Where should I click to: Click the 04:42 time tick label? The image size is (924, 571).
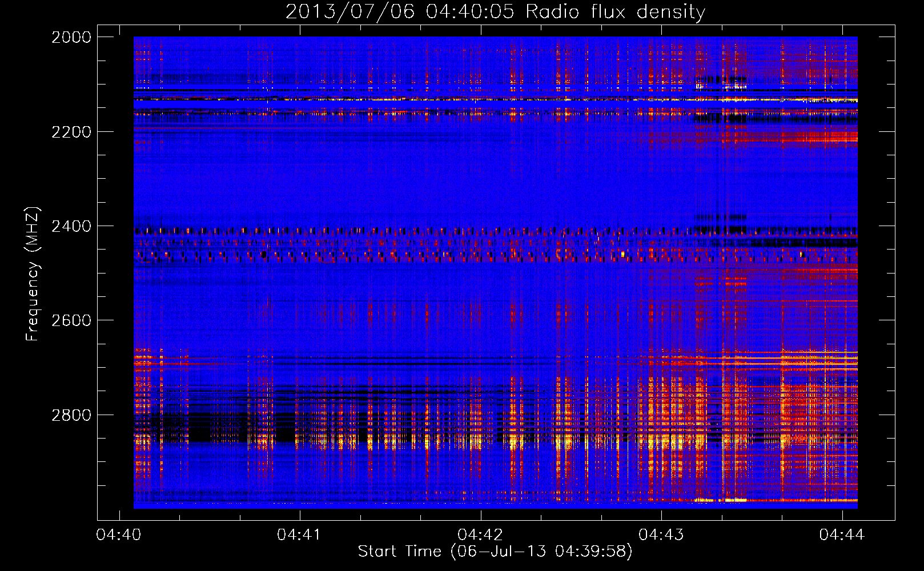pos(480,534)
